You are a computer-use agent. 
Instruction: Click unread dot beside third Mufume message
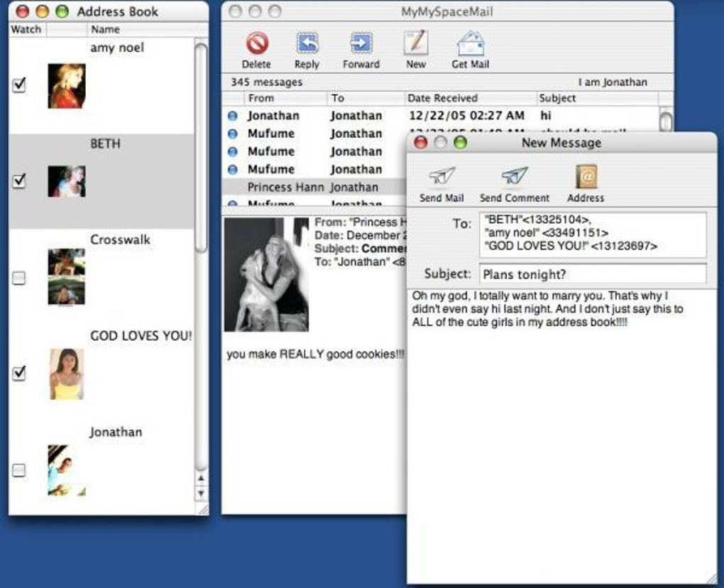[x=233, y=170]
